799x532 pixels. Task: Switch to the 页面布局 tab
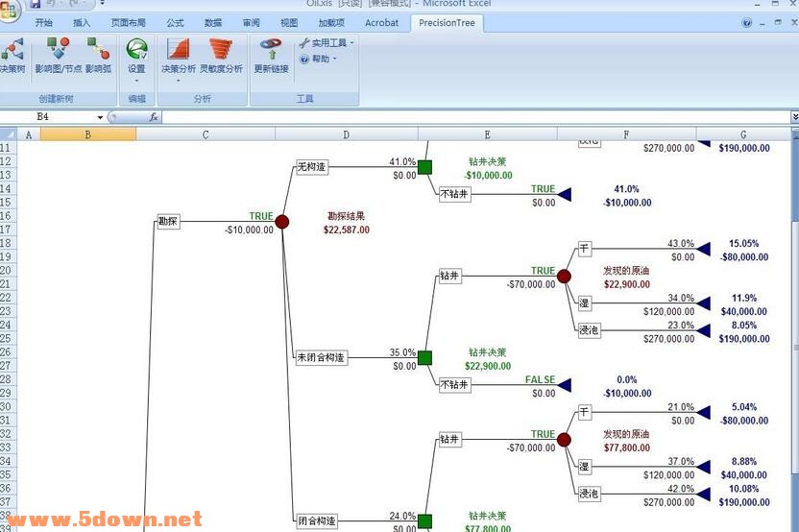click(129, 23)
